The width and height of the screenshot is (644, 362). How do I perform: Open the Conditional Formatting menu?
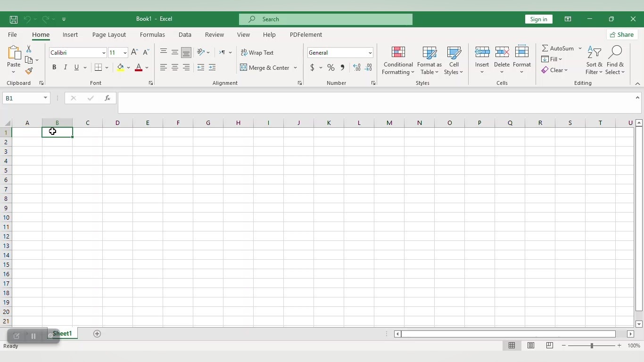point(398,60)
